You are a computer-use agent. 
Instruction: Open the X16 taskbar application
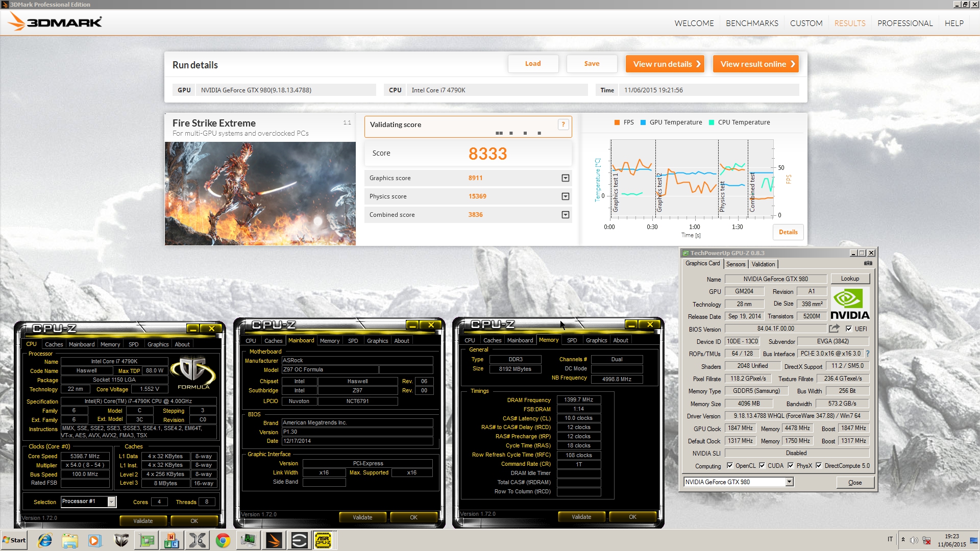pyautogui.click(x=198, y=540)
